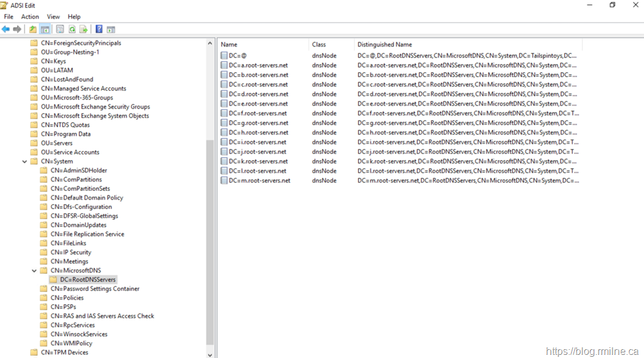Click the Up One Level folder icon
Image resolution: width=644 pixels, height=358 pixels.
tap(33, 29)
